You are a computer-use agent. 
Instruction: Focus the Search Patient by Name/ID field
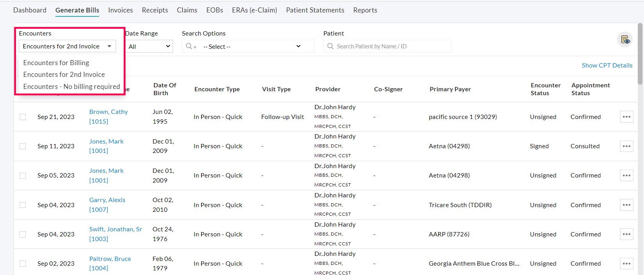(x=391, y=46)
